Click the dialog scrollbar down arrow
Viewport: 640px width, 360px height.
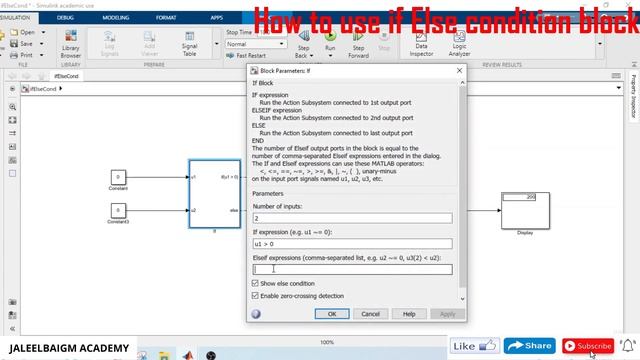[462, 299]
